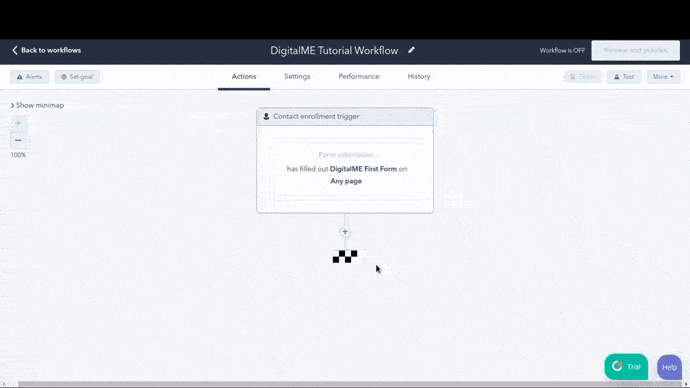Click DigitalME First Form trigger text

[x=363, y=169]
